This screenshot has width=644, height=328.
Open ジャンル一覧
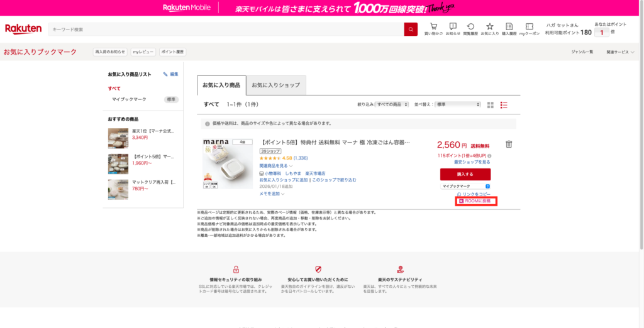coord(582,52)
